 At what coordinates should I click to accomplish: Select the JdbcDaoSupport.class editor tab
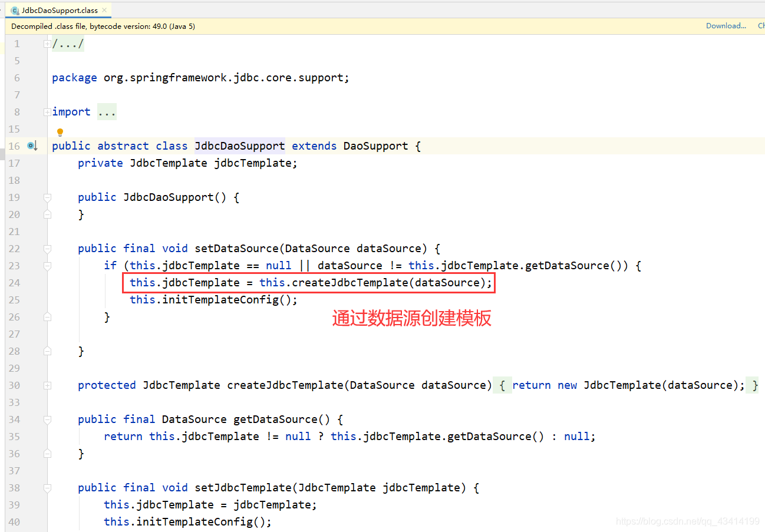click(x=59, y=10)
